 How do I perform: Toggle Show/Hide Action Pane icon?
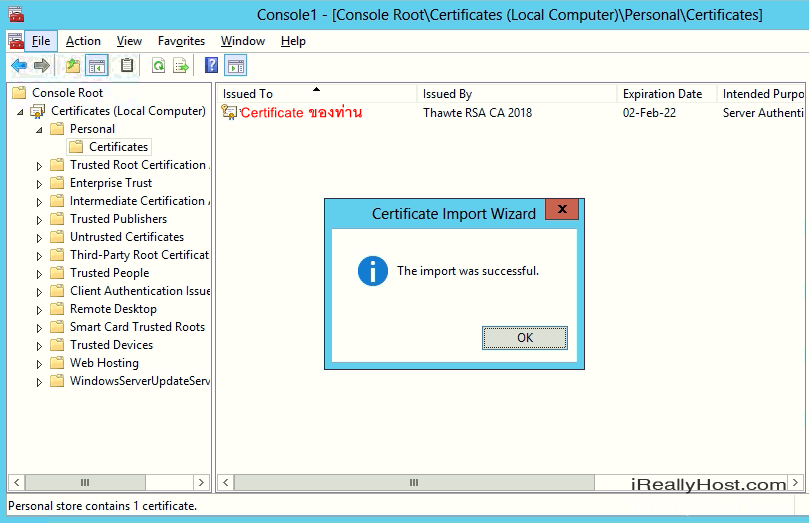point(236,66)
